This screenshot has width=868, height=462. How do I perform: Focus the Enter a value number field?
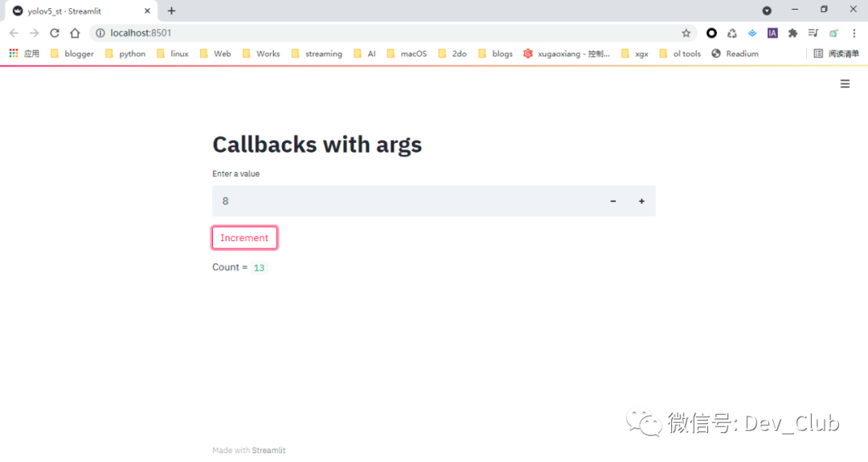(x=405, y=201)
